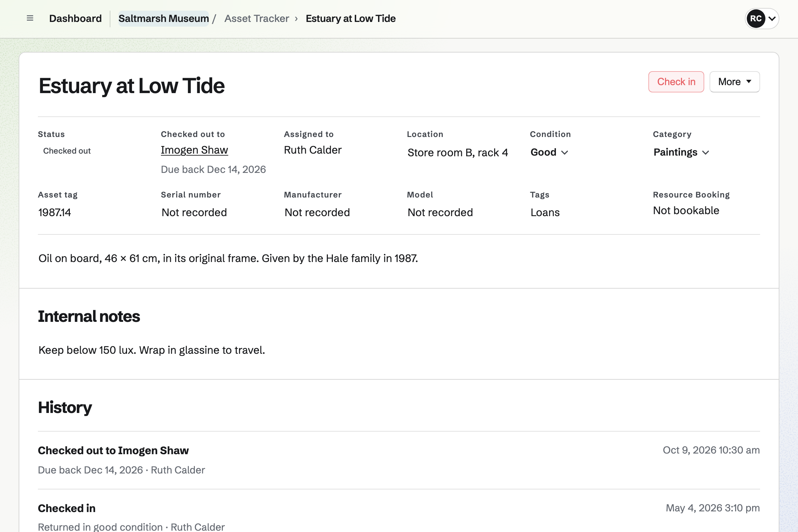Click the Internal notes heading
Screen dimensions: 798x532
tap(89, 316)
